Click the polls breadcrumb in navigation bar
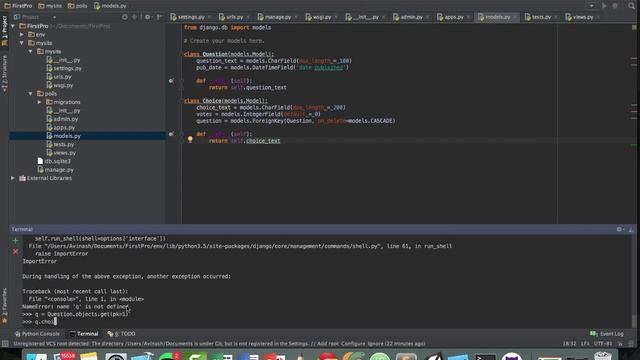This screenshot has height=360, width=640. coord(78,6)
